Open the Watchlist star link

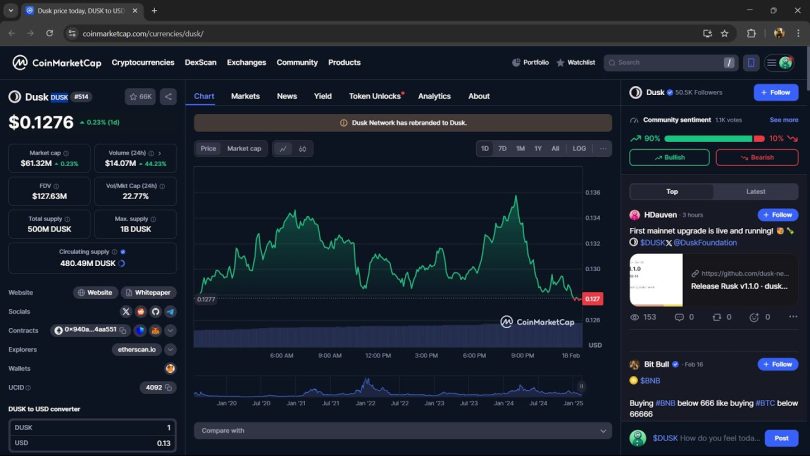click(575, 62)
